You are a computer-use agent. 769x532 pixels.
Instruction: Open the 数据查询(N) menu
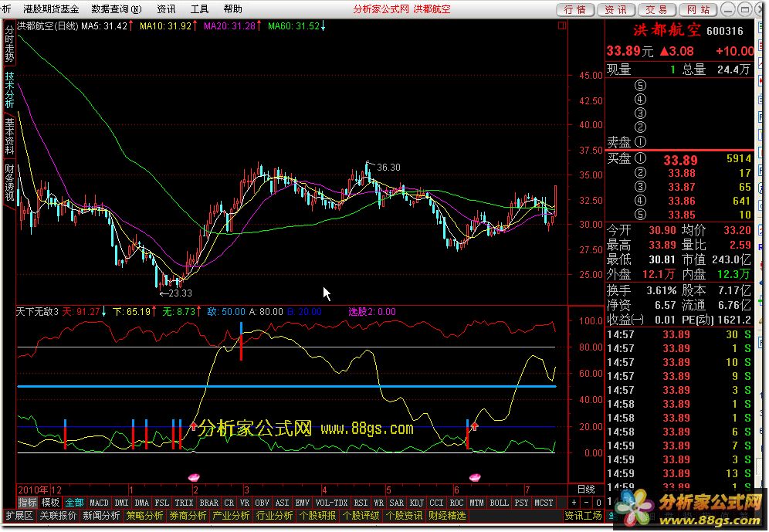(117, 8)
